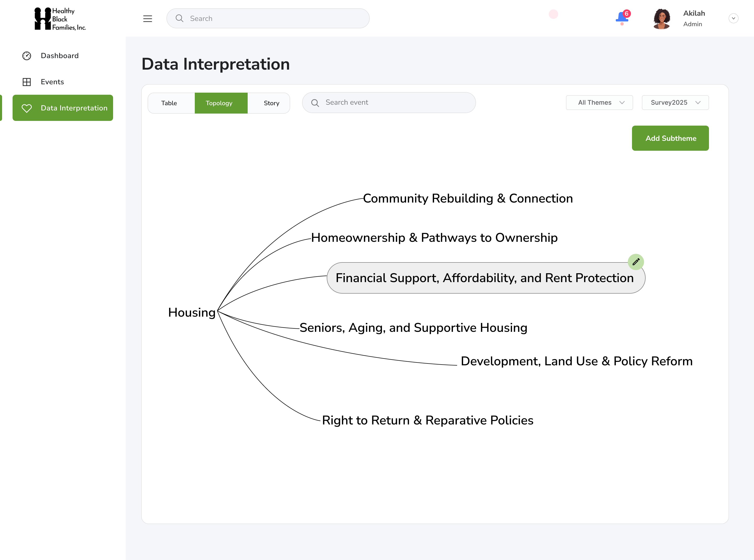The image size is (754, 560).
Task: Click the pencil edit icon on subtheme
Action: coord(636,262)
